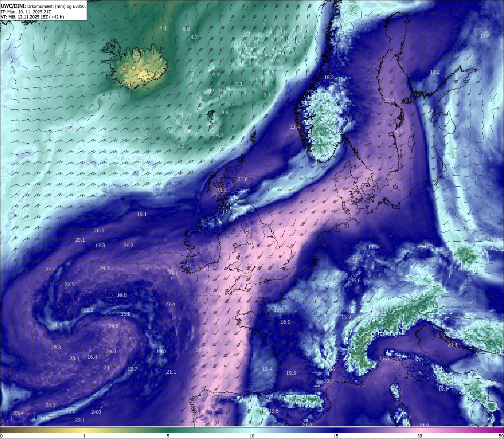Screen dimensions: 504x439
Task: Click the 13.8 map value
Action: 100,245
